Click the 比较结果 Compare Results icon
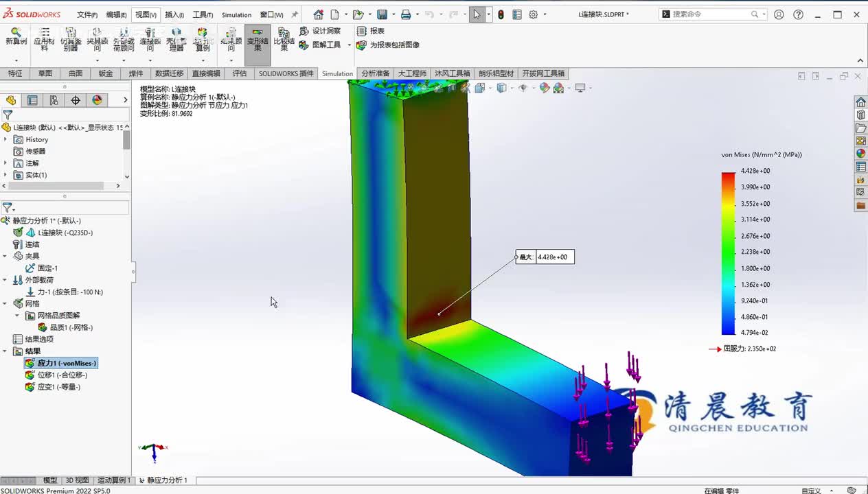Screen dimensions: 868x494 pos(284,40)
